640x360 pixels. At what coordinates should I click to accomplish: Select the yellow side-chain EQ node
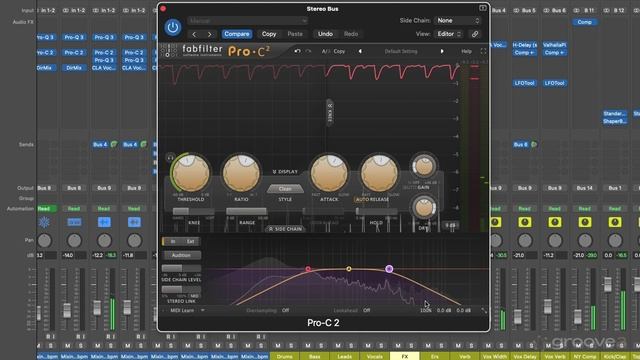(349, 269)
